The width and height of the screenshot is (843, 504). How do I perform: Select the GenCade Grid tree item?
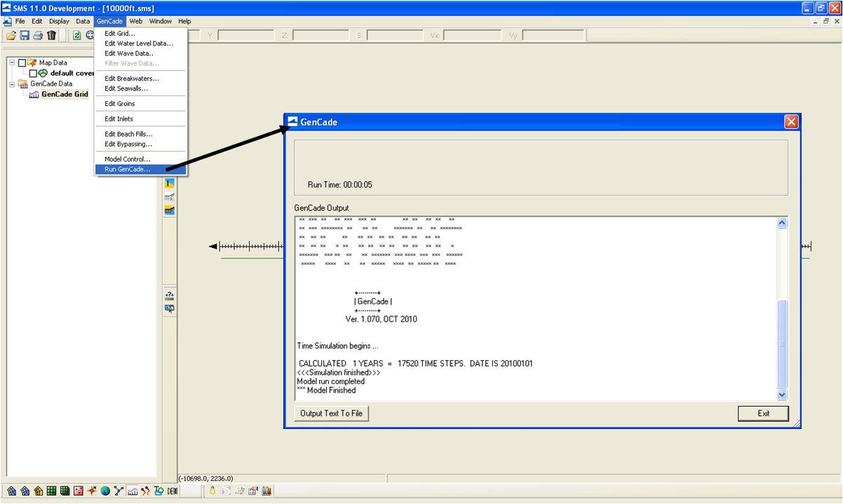(65, 94)
